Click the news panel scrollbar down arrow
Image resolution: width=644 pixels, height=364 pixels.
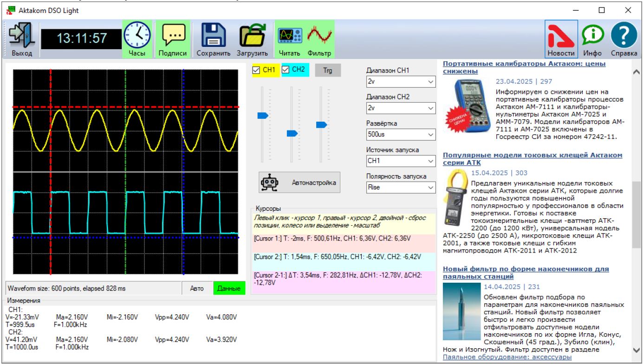pos(636,350)
